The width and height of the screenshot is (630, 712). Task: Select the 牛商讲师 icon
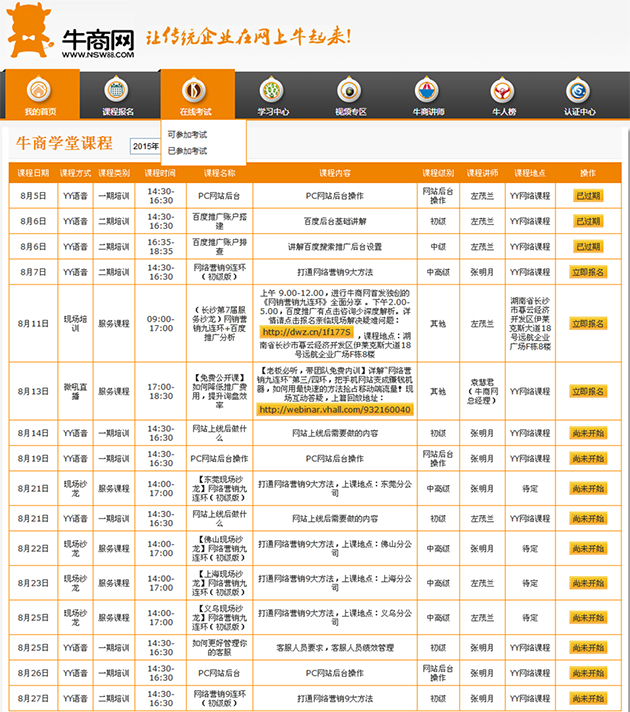coord(427,90)
